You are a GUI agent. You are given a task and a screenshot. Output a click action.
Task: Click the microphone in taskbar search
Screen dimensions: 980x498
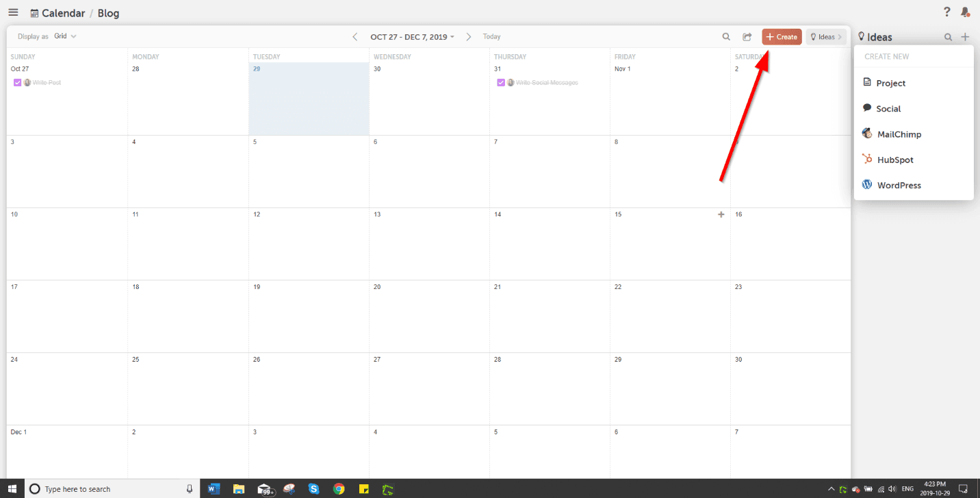[190, 489]
